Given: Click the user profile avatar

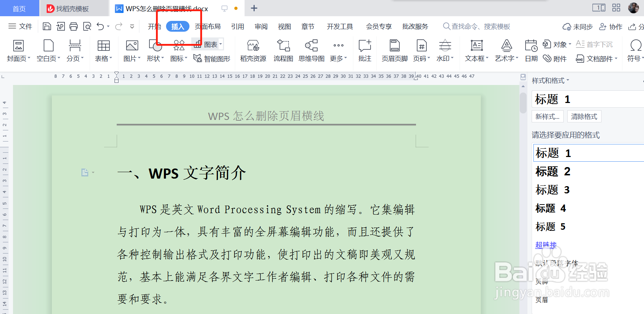Looking at the screenshot, I should (634, 8).
